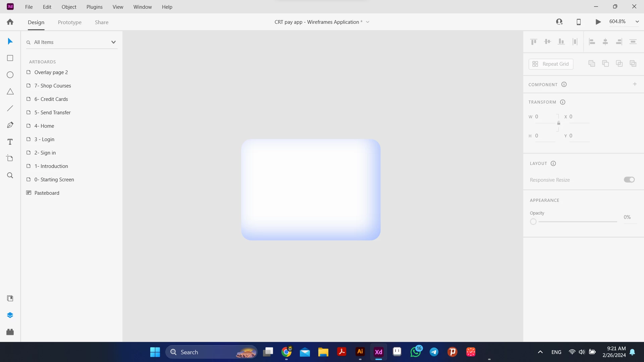Click the Repeat Grid button
This screenshot has width=644, height=362.
point(551,64)
